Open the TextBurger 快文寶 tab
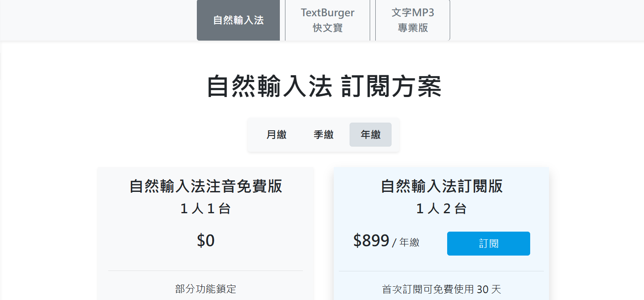The width and height of the screenshot is (644, 300). [x=327, y=20]
